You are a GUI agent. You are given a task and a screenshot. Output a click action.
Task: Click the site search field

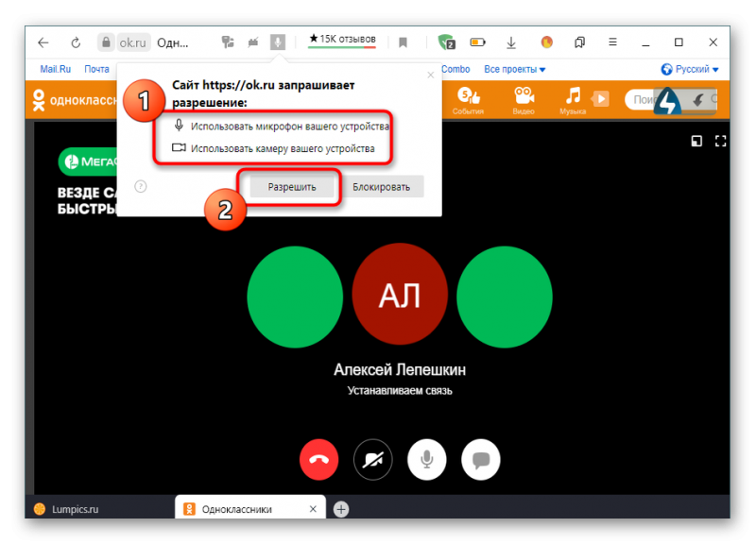642,100
